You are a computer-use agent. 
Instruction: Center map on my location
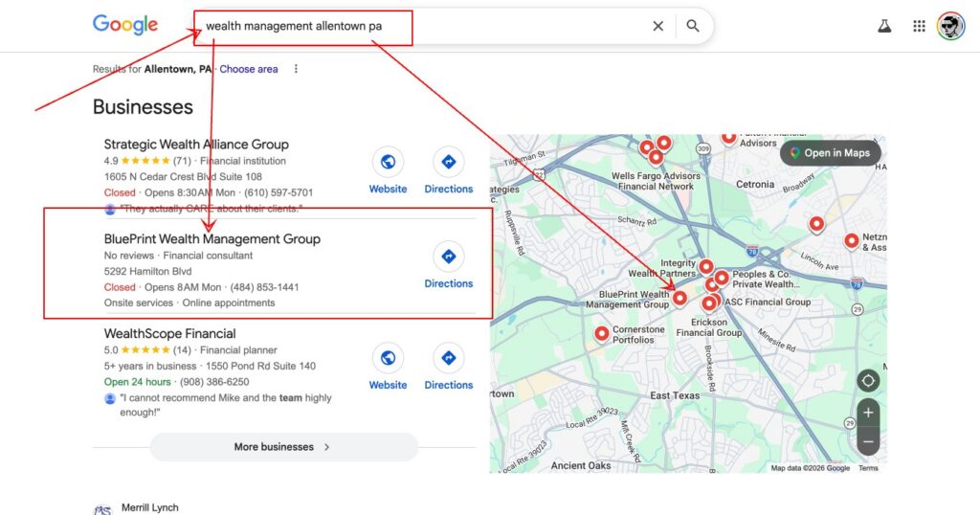click(868, 380)
